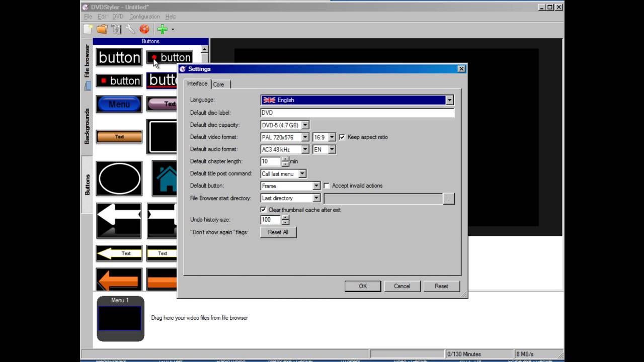The width and height of the screenshot is (644, 362).
Task: Click the partly hidden white arrow thumbnail
Action: [162, 220]
